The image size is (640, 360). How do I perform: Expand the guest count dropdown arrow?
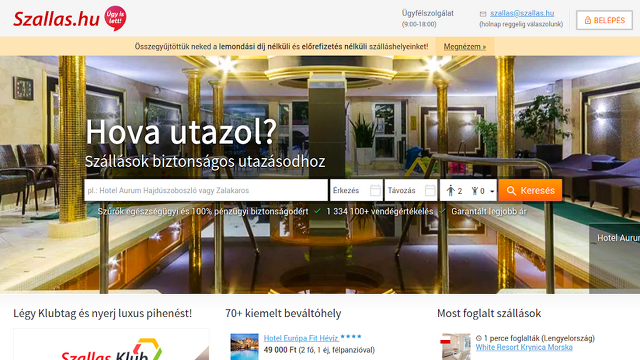point(492,191)
